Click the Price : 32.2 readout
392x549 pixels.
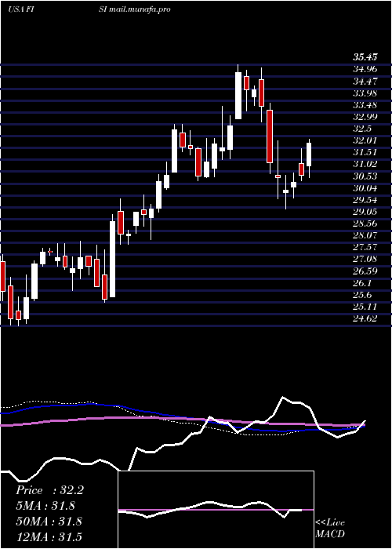(49, 490)
